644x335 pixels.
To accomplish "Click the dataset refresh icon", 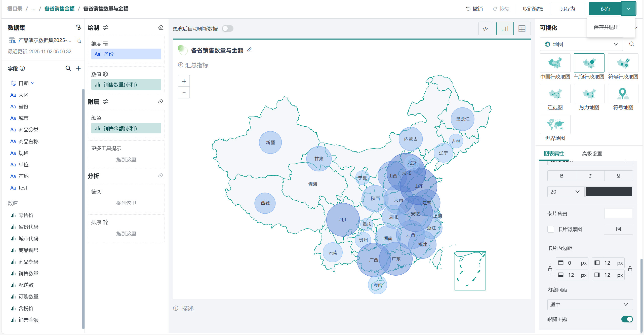I will tap(78, 27).
